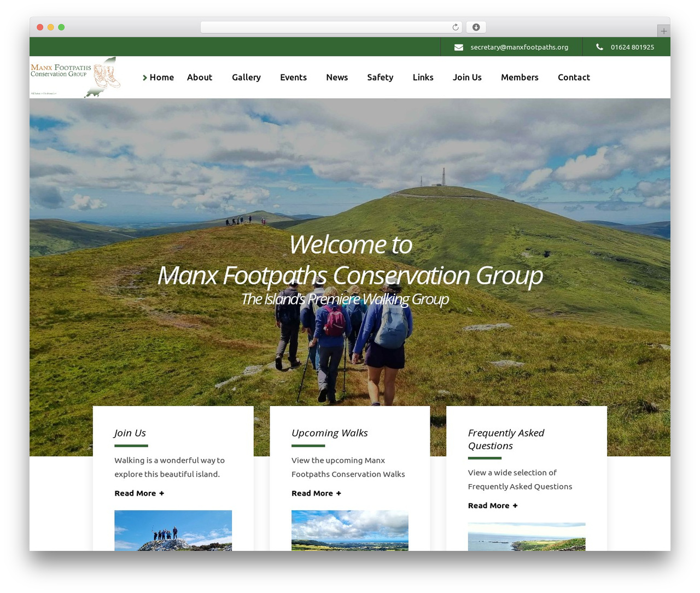This screenshot has width=700, height=593.
Task: Minimize the window with yellow button
Action: pyautogui.click(x=50, y=27)
